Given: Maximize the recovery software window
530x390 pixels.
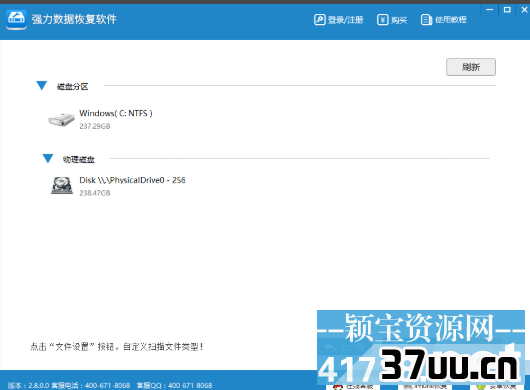Looking at the screenshot, I should coord(507,10).
